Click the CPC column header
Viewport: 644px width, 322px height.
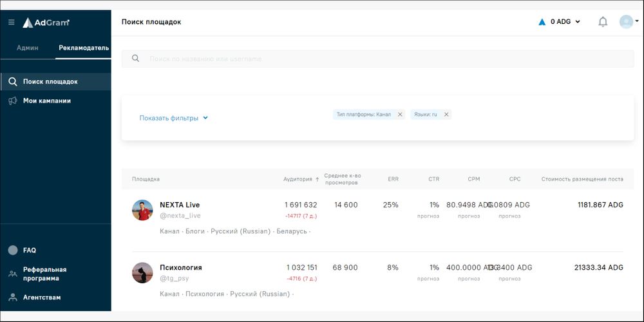pyautogui.click(x=515, y=179)
